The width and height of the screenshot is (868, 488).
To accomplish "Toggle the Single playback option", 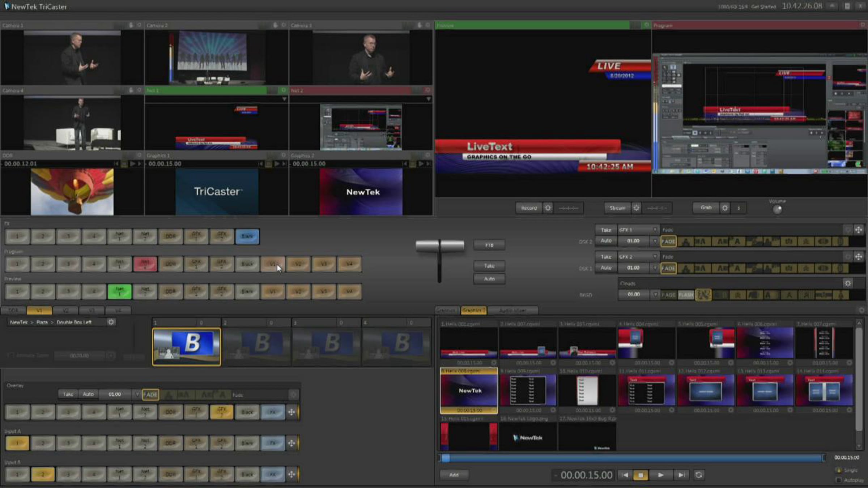I will (x=839, y=470).
